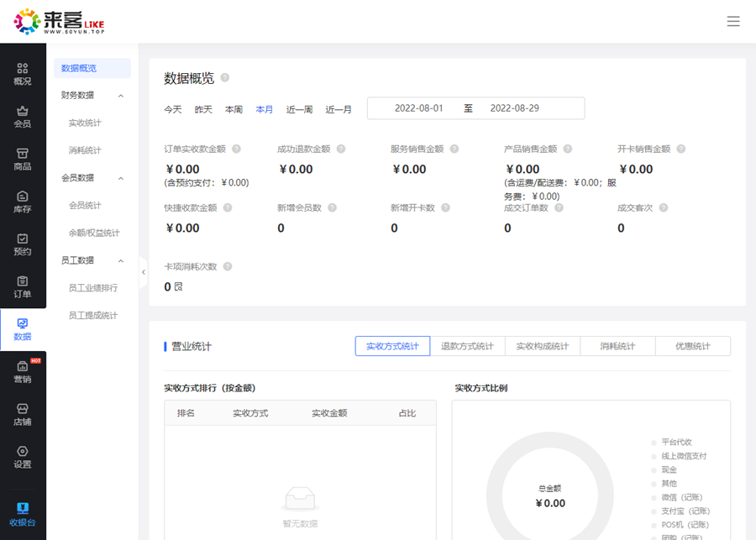Hide the secondary sidebar with collapse handle
The width and height of the screenshot is (756, 540).
tap(144, 272)
